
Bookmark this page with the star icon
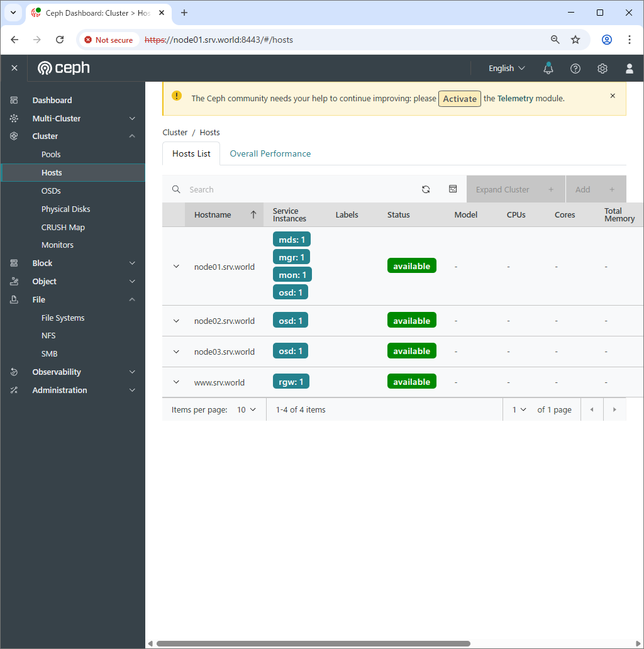click(575, 40)
